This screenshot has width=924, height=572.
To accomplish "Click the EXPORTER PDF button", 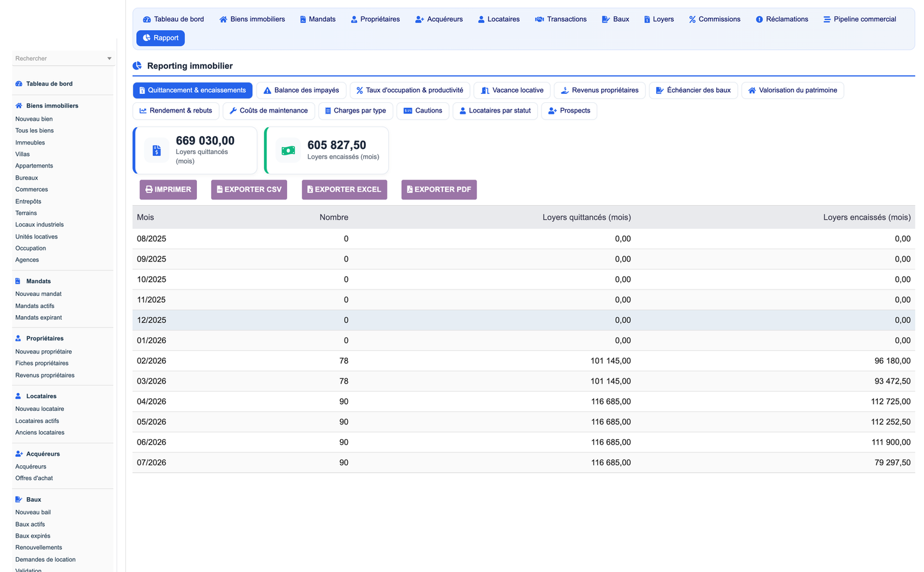I will coord(439,190).
